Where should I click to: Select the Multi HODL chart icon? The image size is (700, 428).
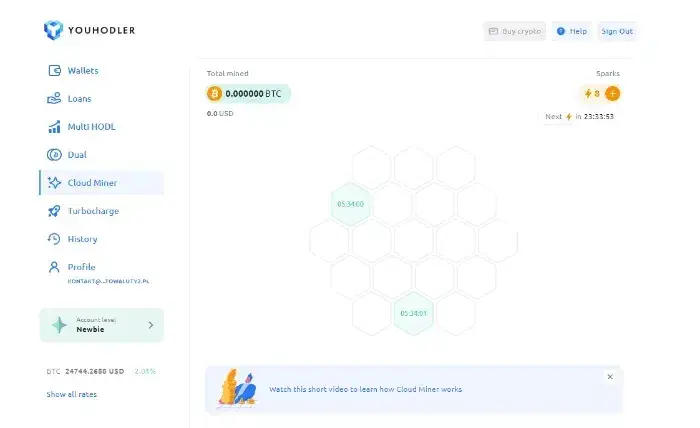54,127
